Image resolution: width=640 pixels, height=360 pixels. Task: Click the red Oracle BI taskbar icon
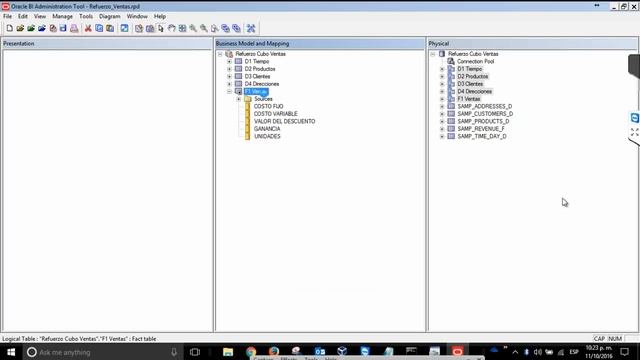(457, 352)
